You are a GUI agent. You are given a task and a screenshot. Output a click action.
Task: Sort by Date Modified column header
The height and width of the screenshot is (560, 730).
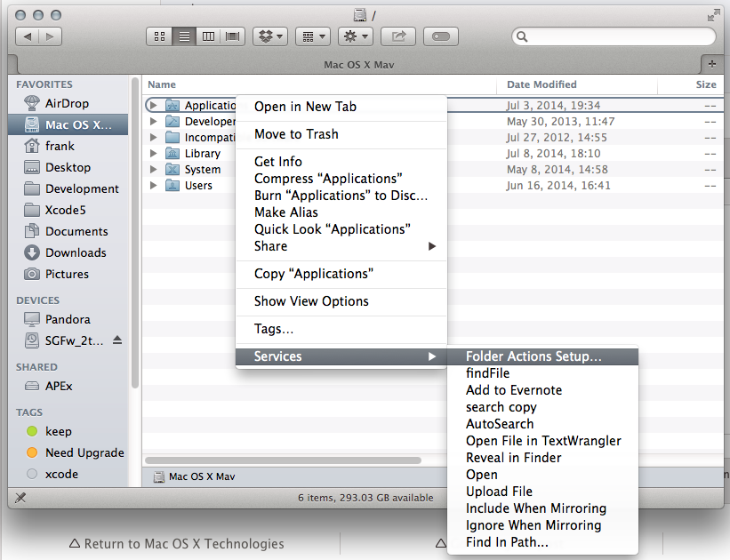tap(577, 84)
